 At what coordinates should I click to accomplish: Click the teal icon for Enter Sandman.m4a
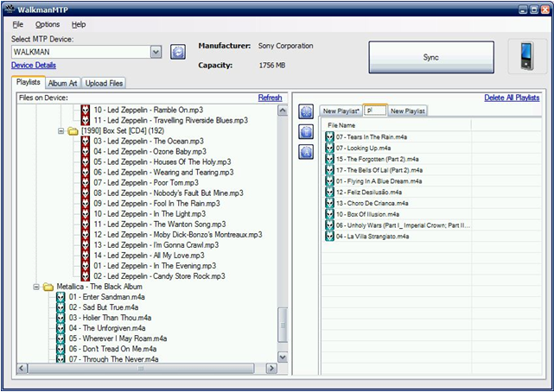(60, 297)
